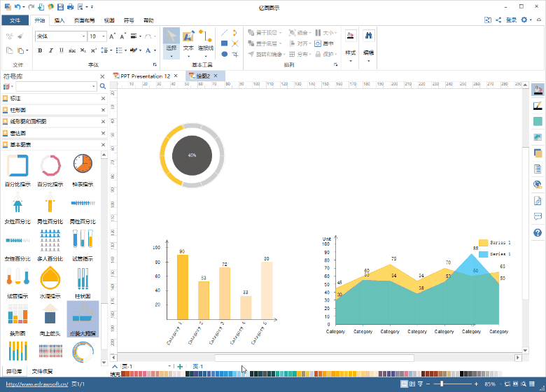
Task: Pick the line drawing shape
Action: pyautogui.click(x=224, y=33)
